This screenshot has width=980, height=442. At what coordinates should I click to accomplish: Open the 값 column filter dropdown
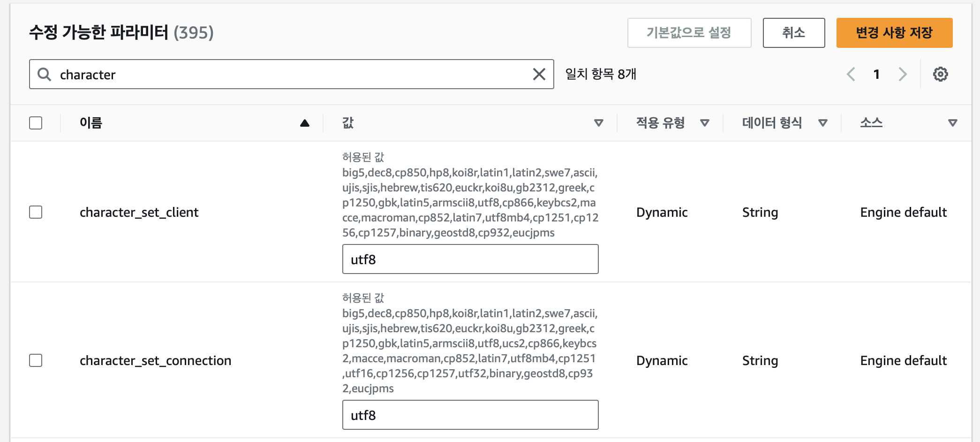coord(598,123)
